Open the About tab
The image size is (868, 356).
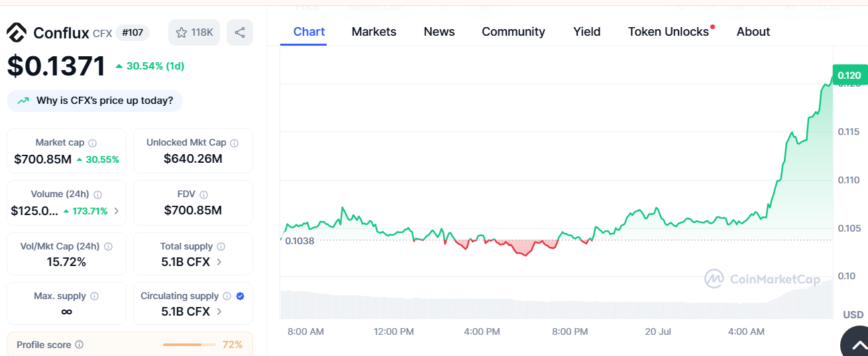pyautogui.click(x=753, y=32)
